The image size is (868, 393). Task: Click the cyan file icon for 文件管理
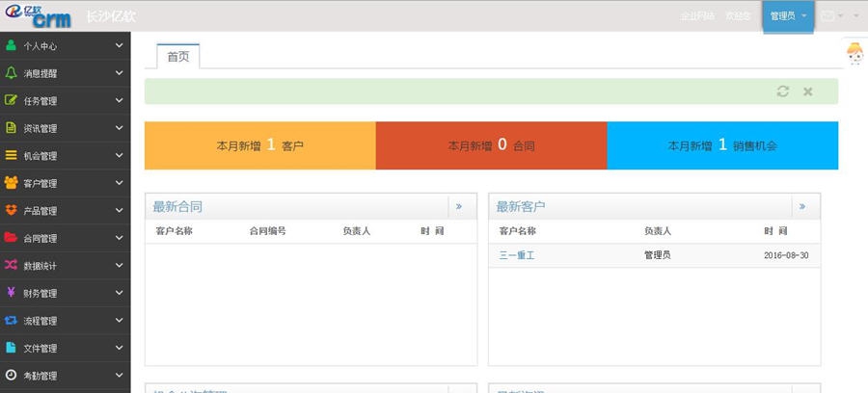click(x=11, y=348)
